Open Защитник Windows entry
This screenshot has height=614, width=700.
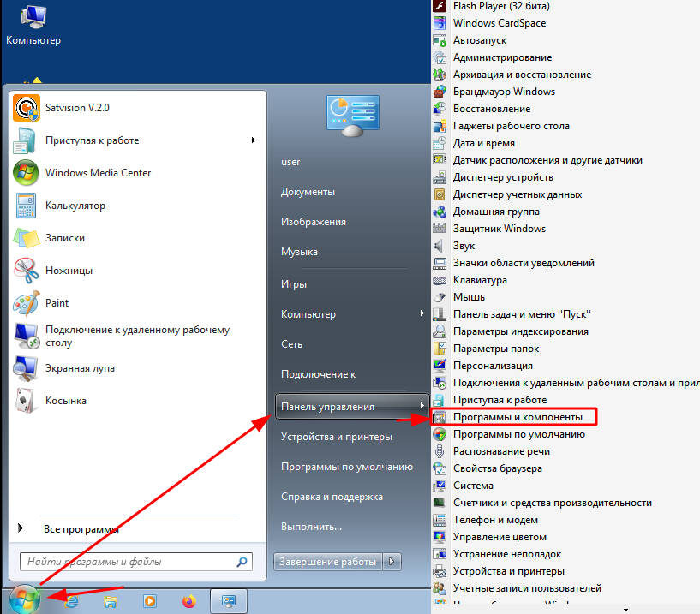pos(500,229)
